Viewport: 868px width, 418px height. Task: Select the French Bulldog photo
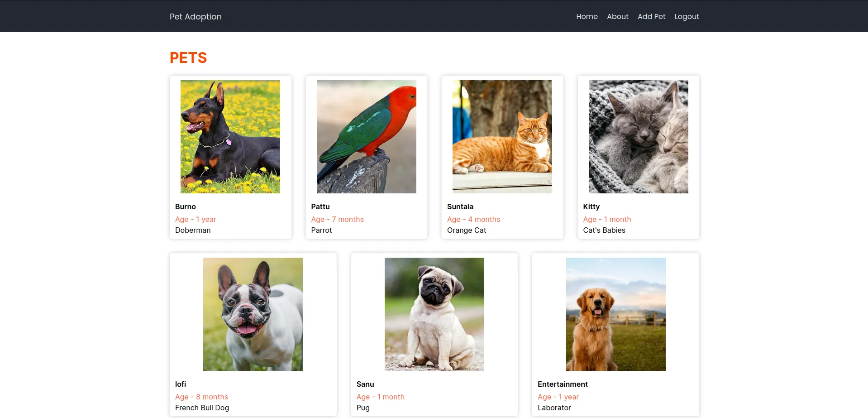pyautogui.click(x=253, y=314)
